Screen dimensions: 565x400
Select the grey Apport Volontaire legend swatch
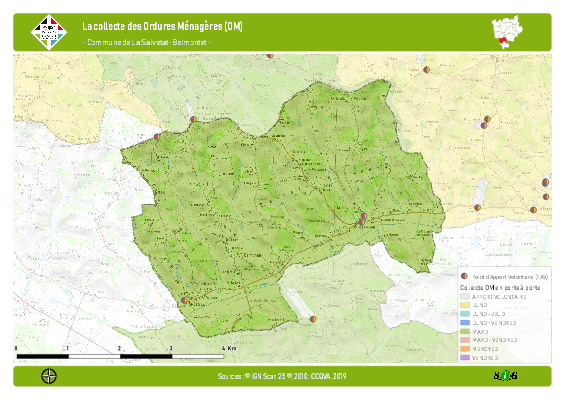pos(465,297)
